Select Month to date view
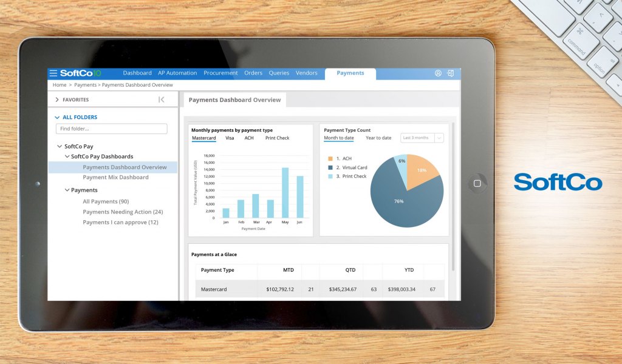The width and height of the screenshot is (622, 364). (338, 138)
